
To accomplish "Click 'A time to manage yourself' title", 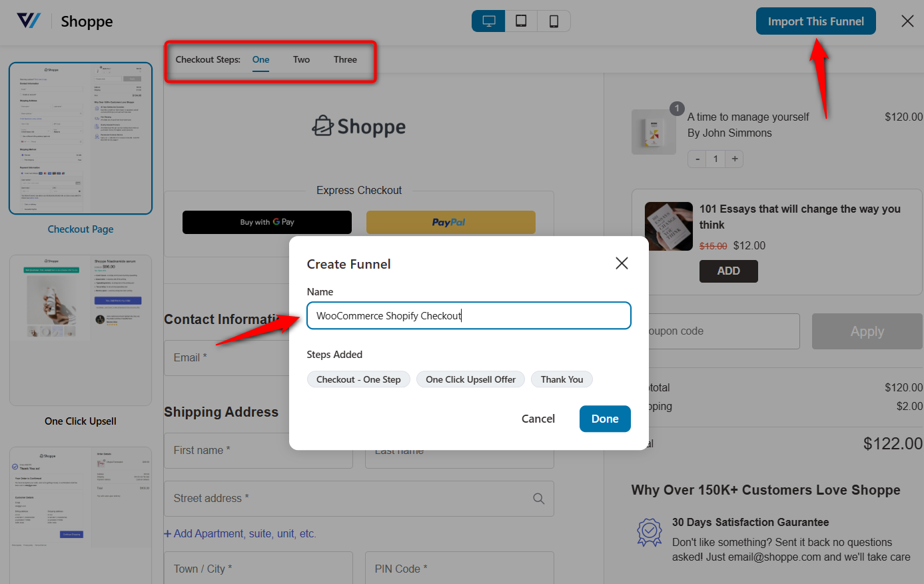I will [x=748, y=117].
